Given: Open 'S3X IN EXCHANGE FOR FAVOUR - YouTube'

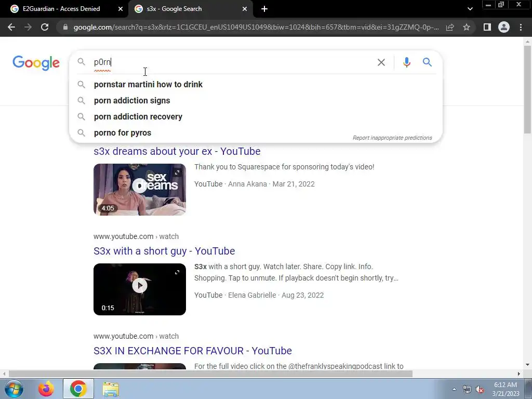Looking at the screenshot, I should point(193,351).
